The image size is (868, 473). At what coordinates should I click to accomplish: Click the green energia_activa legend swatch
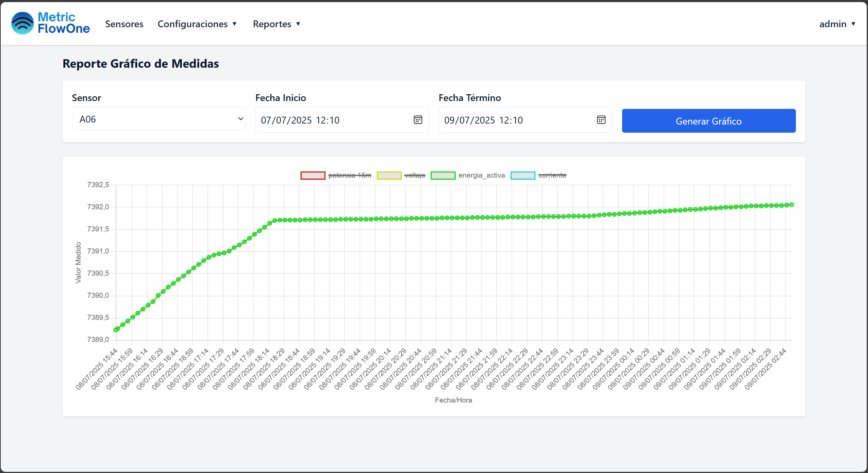point(443,175)
